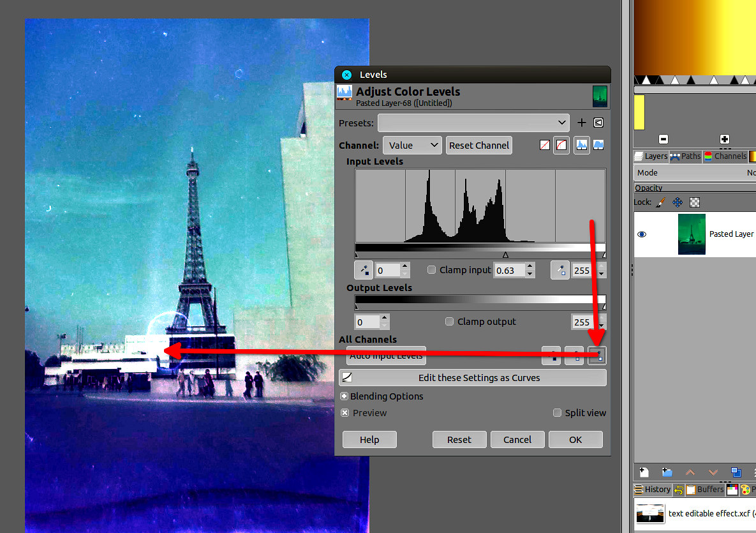The width and height of the screenshot is (756, 533).
Task: Click the Reset button
Action: [x=459, y=439]
